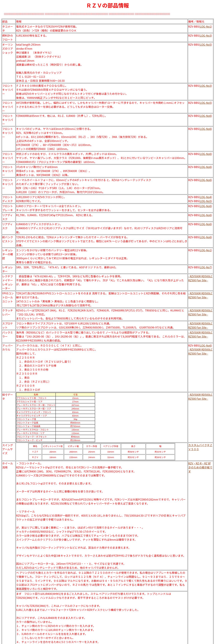This screenshot has height=644, width=215.
Task: Open LOG-No6 link beside ノーマルホイール＋フォーク text
Action: pyautogui.click(x=205, y=180)
